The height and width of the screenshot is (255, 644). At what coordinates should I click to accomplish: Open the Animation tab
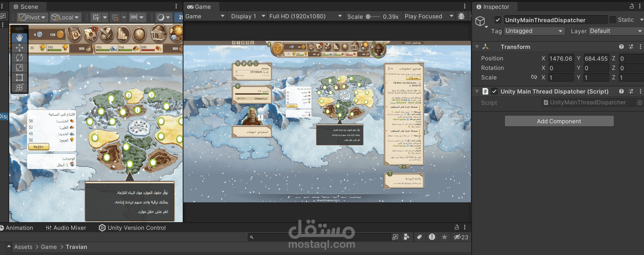tap(16, 228)
